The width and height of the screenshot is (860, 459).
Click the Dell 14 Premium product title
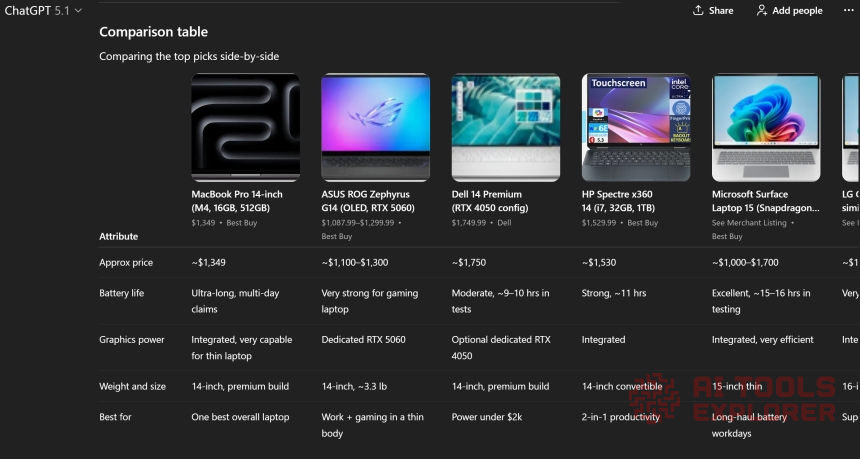tap(490, 201)
